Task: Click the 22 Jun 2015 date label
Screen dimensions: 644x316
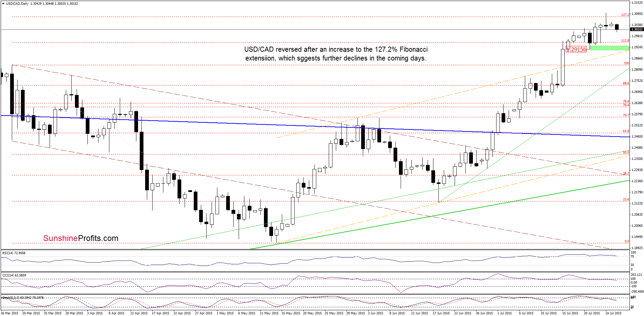Action: coord(463,313)
